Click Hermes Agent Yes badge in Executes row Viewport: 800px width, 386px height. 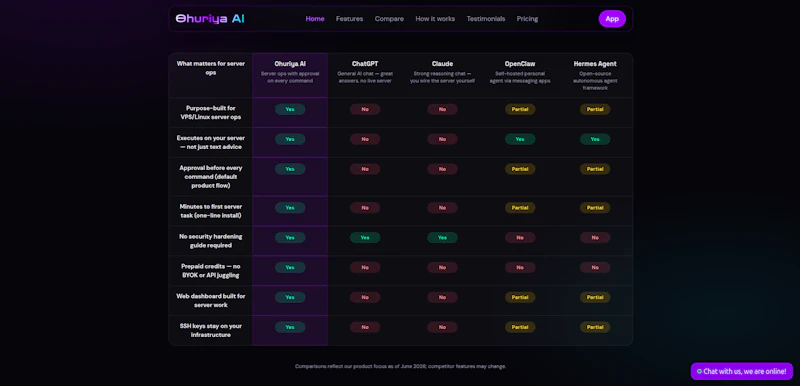[595, 139]
